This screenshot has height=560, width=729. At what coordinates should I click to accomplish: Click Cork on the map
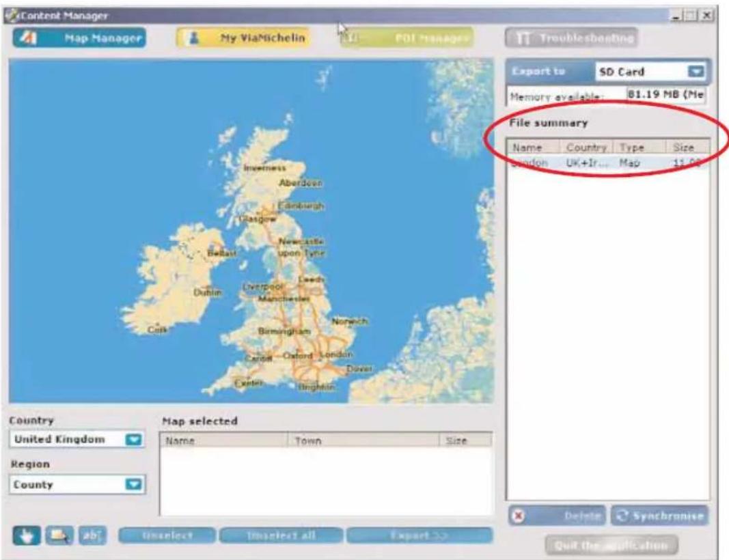(x=158, y=329)
